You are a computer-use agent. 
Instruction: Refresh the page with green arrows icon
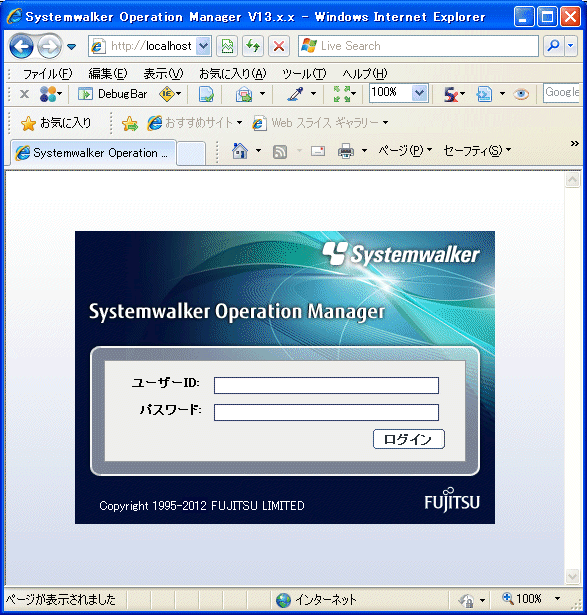pyautogui.click(x=253, y=46)
